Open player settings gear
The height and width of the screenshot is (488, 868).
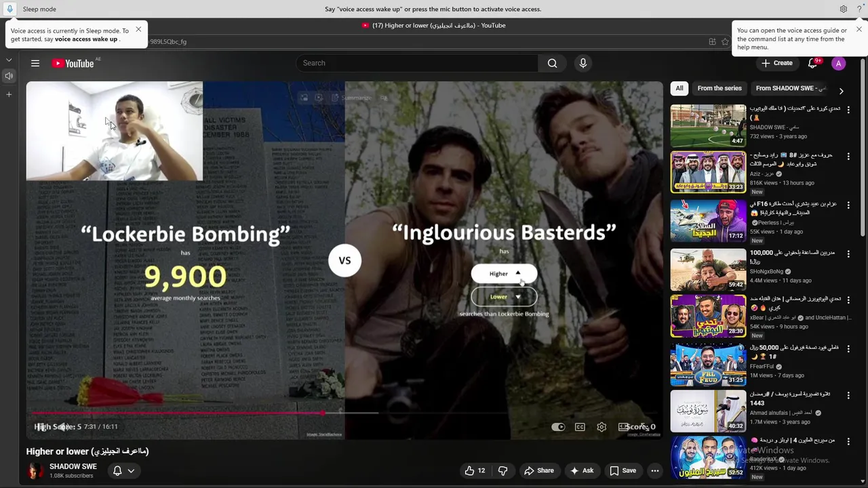(601, 427)
